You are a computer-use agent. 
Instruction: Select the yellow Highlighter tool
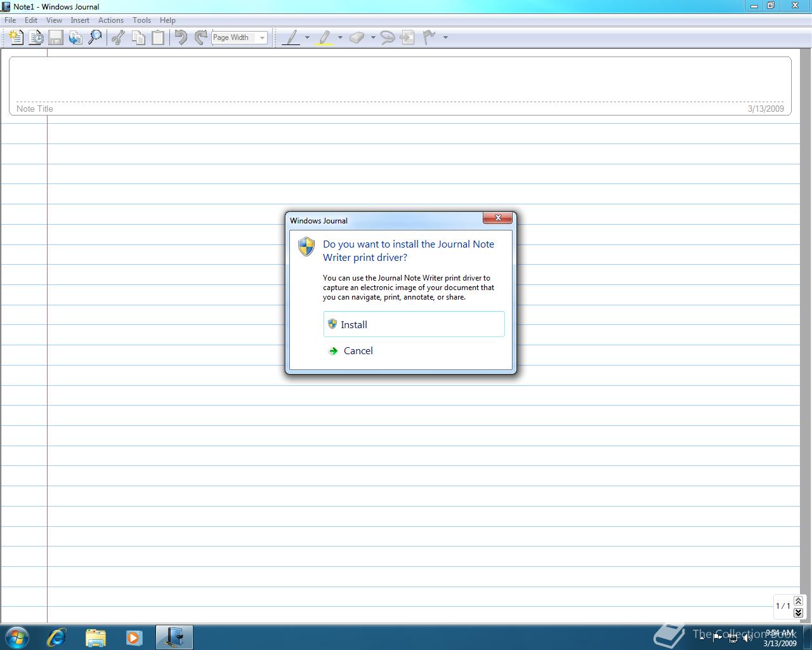[324, 37]
